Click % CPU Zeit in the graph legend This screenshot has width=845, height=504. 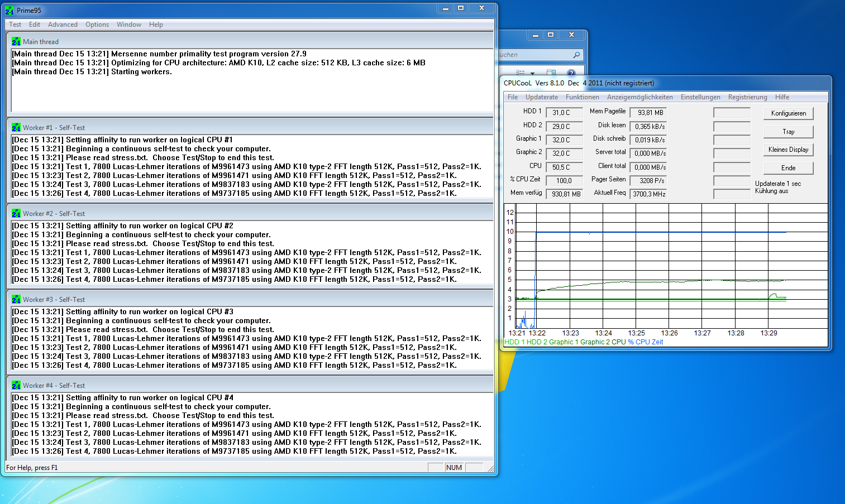[x=645, y=342]
